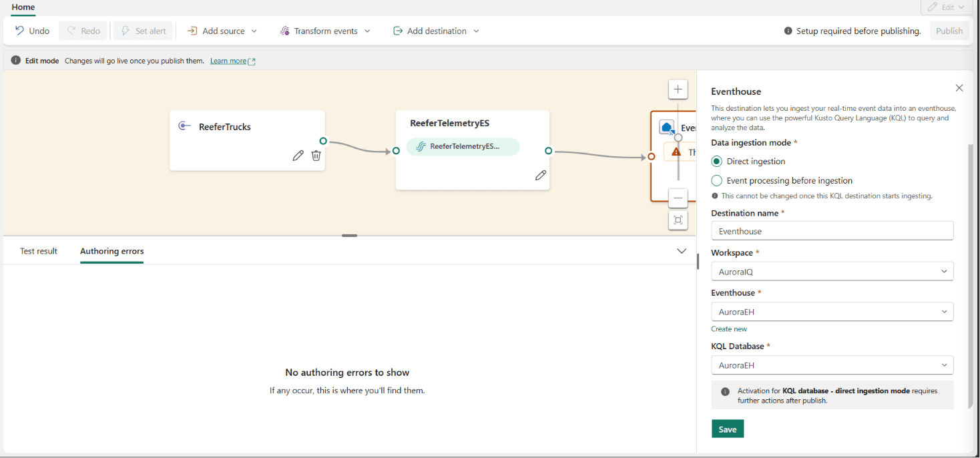This screenshot has width=980, height=458.
Task: Select Direct ingestion mode
Action: click(x=717, y=162)
